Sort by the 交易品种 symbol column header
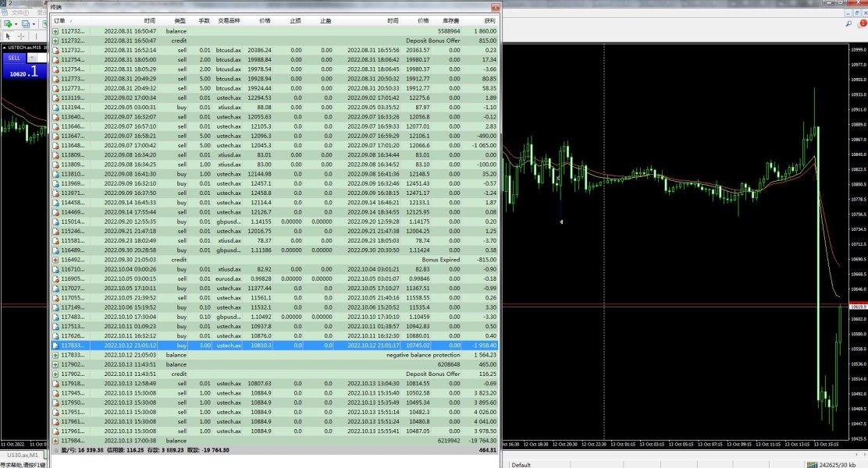The image size is (868, 468). pos(229,20)
